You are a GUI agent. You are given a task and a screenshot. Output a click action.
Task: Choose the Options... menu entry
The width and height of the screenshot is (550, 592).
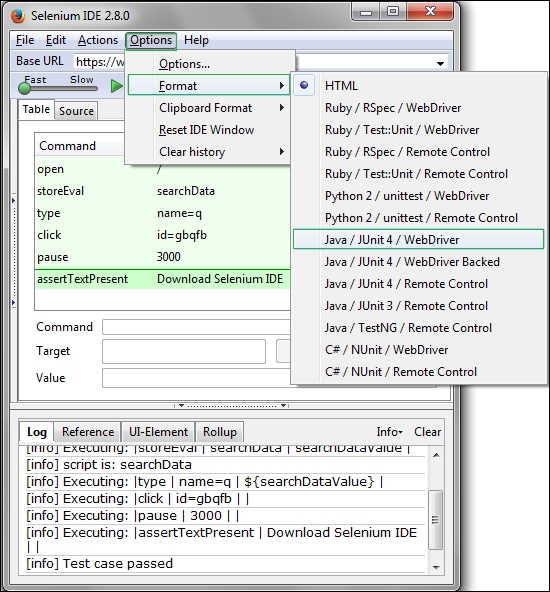tap(209, 64)
